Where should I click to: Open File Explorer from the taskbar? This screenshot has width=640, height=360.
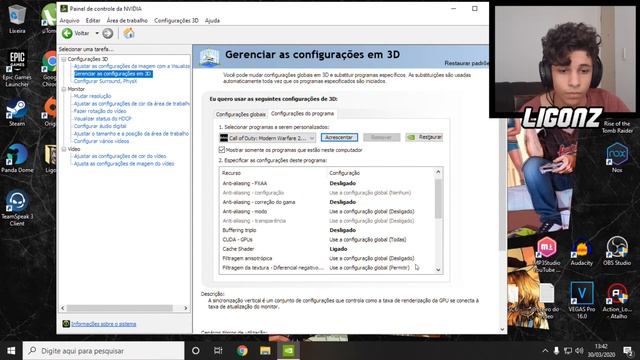pyautogui.click(x=265, y=351)
